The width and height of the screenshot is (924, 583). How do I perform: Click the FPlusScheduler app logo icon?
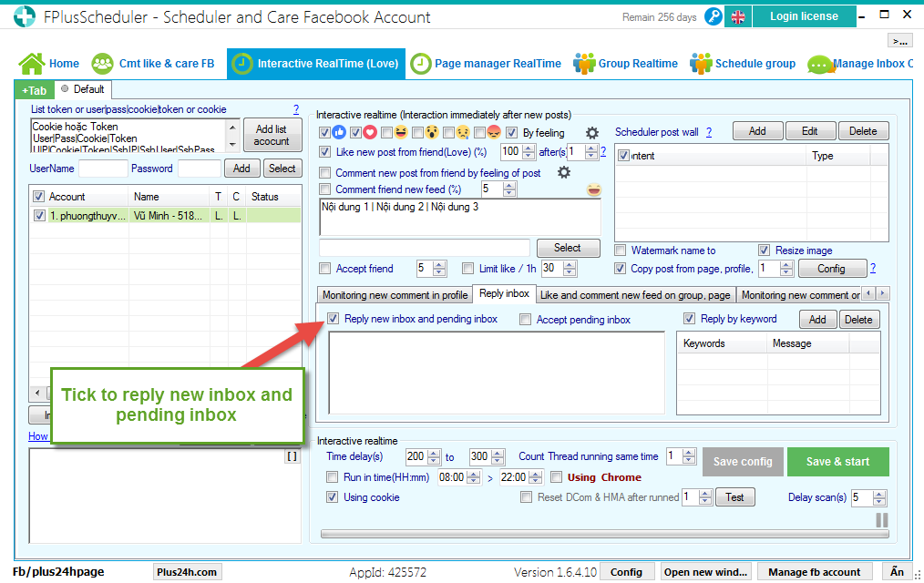tap(25, 16)
